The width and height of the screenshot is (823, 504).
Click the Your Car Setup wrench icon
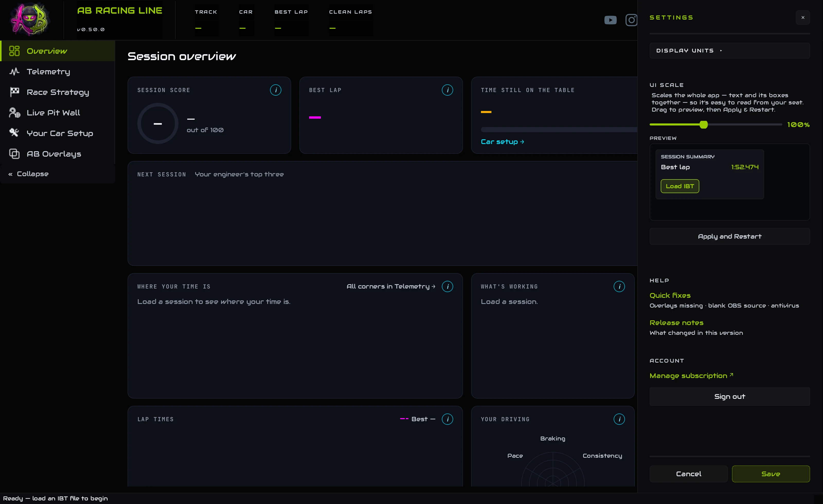pyautogui.click(x=14, y=133)
